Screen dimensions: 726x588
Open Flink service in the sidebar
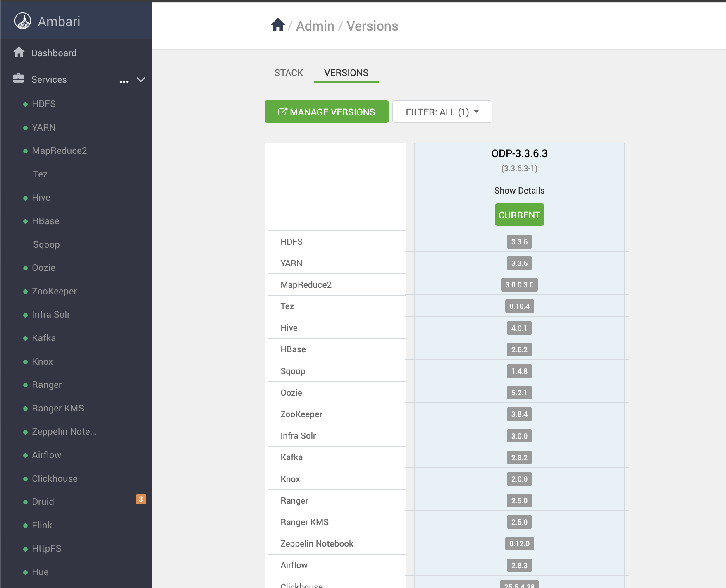coord(42,525)
